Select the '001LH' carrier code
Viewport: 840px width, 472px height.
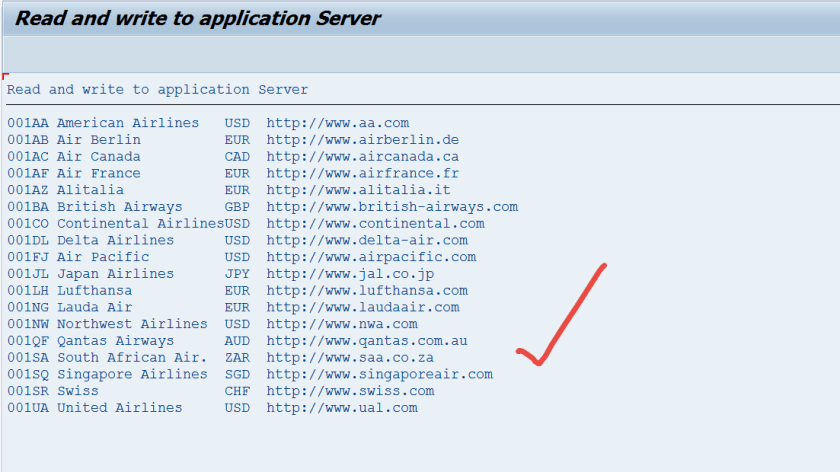tap(28, 290)
